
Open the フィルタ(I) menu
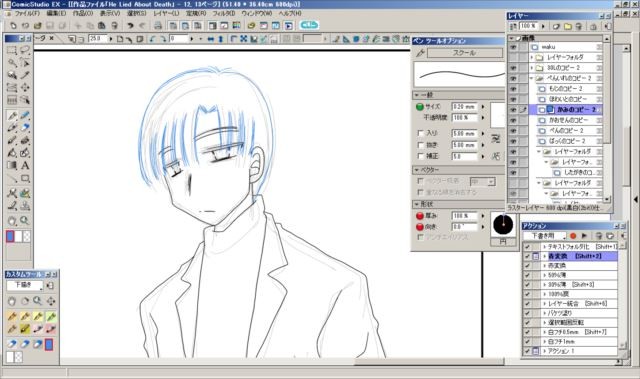click(224, 13)
